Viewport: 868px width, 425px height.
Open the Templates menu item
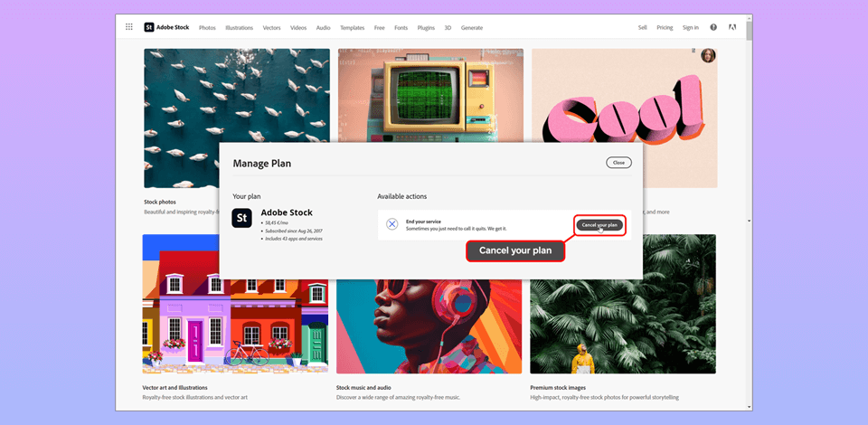click(x=352, y=28)
